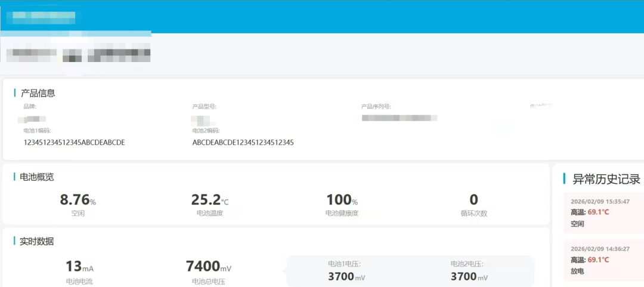Select the 品牌 field label
The image size is (644, 287).
point(30,107)
